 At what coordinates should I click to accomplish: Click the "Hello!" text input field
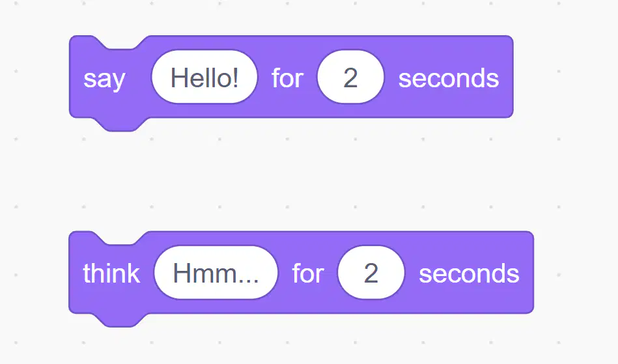point(204,77)
